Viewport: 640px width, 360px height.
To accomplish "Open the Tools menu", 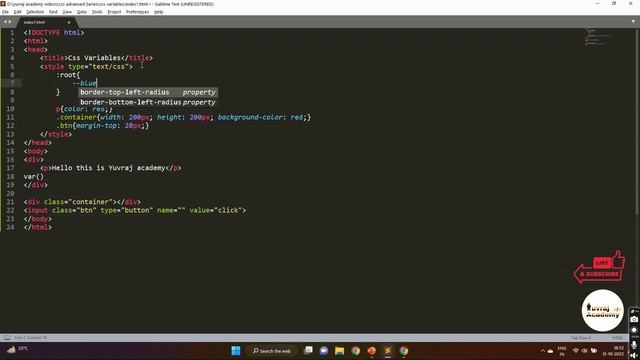I will [97, 12].
